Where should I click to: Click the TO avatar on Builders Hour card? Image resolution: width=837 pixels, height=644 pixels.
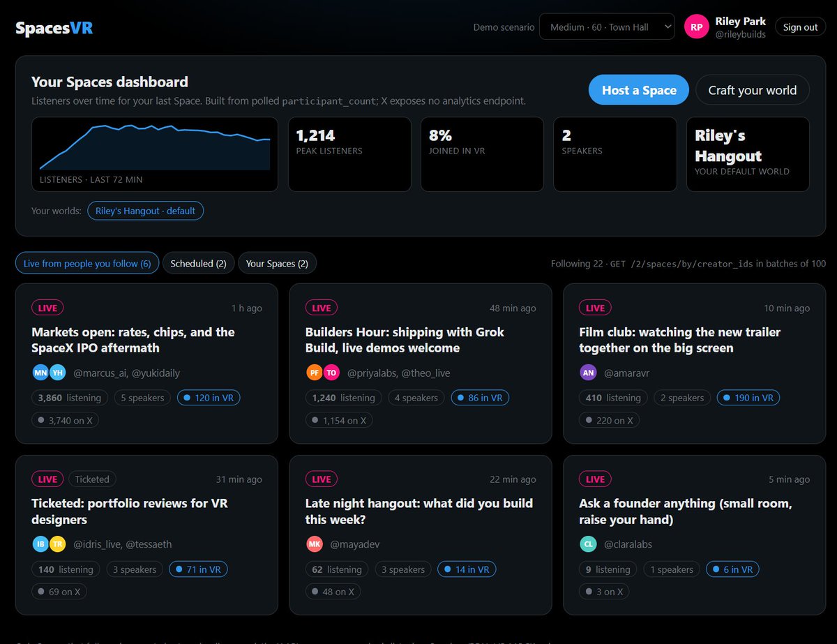pos(331,373)
